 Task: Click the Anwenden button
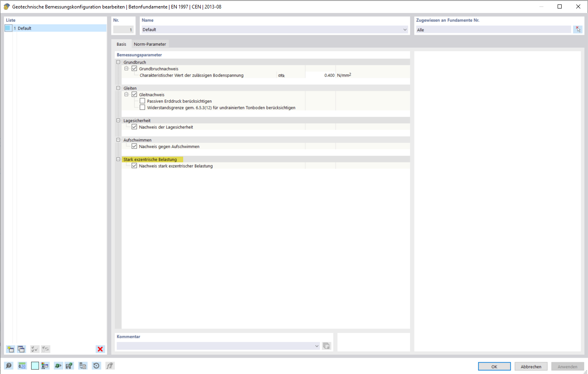567,366
